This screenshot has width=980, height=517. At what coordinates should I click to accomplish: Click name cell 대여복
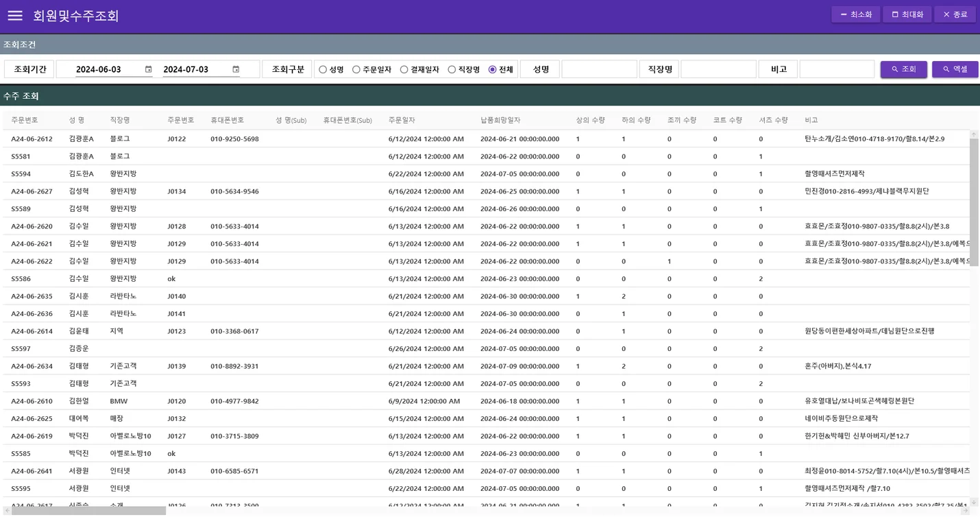point(79,418)
